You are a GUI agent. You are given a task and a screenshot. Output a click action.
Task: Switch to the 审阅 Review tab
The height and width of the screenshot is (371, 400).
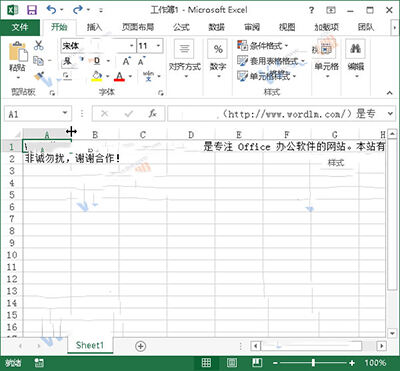pyautogui.click(x=252, y=27)
